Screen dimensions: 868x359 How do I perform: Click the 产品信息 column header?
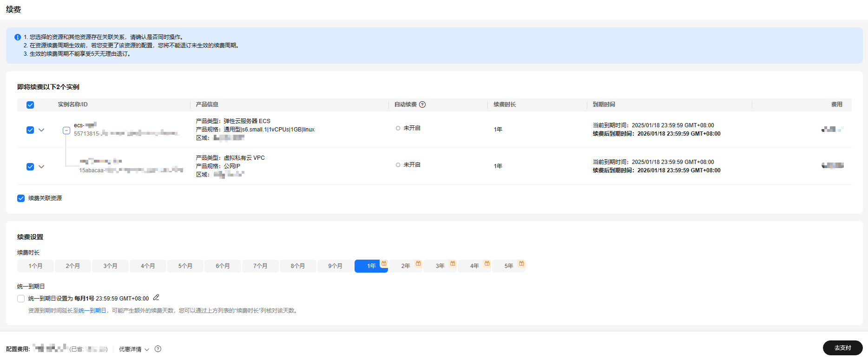207,104
